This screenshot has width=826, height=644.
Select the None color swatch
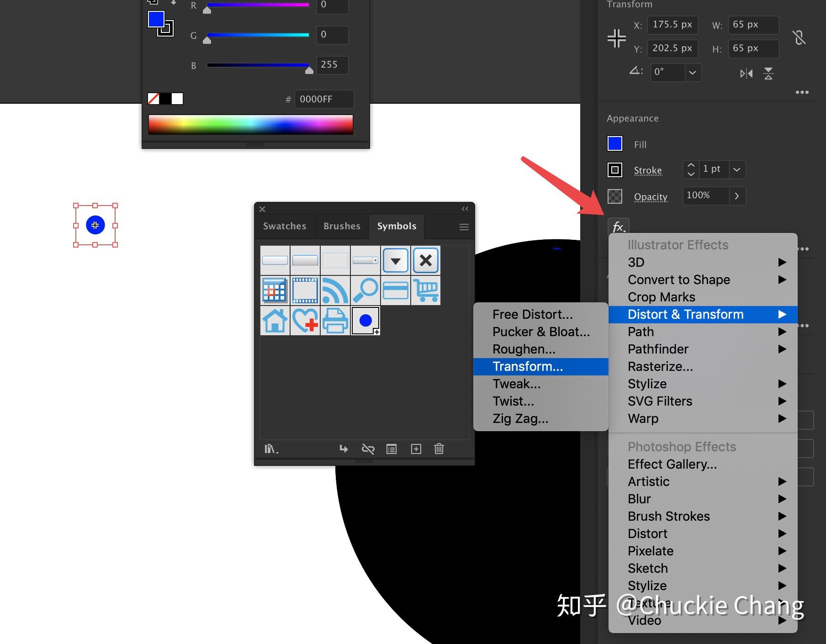(x=154, y=99)
